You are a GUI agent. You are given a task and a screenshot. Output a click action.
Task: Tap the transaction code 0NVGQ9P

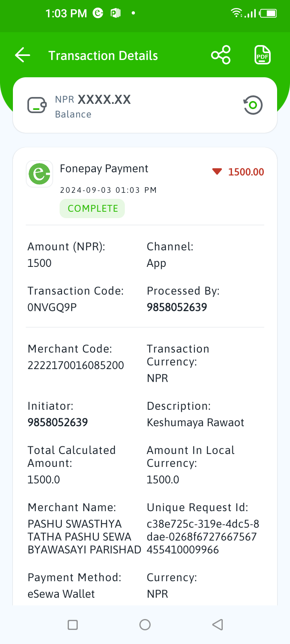[x=52, y=308]
